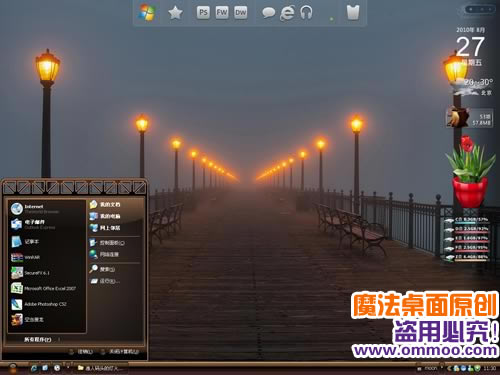Expand hidden tray icons with the arrow

pos(449,368)
